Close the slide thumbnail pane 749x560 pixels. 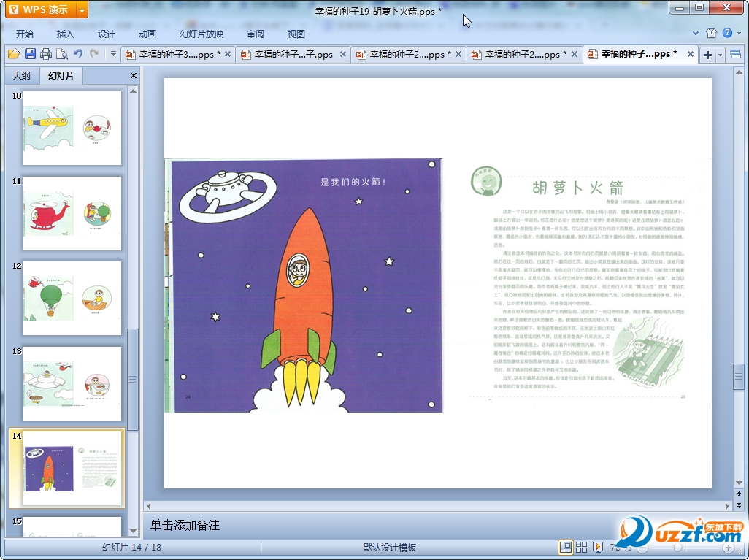134,75
